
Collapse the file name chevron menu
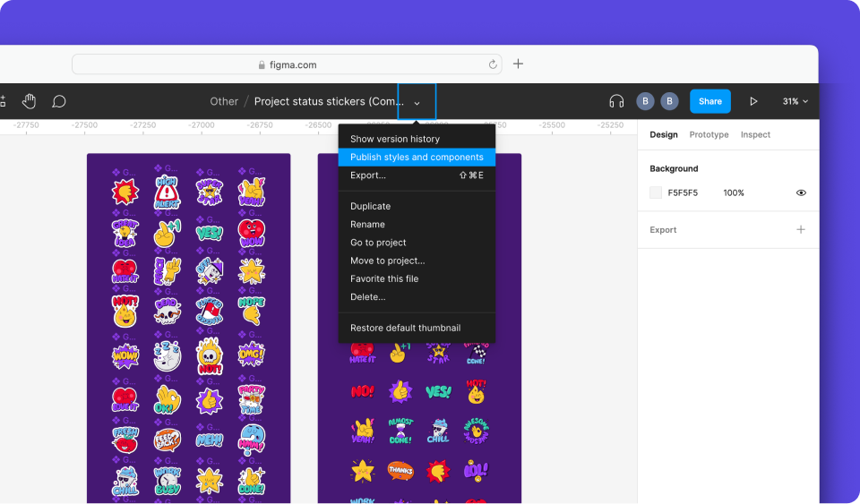[417, 102]
